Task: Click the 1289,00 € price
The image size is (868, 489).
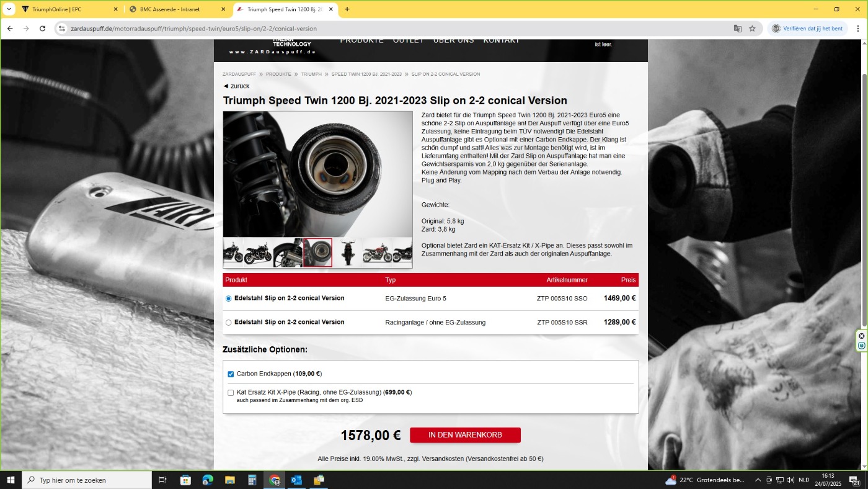Action: (x=619, y=323)
